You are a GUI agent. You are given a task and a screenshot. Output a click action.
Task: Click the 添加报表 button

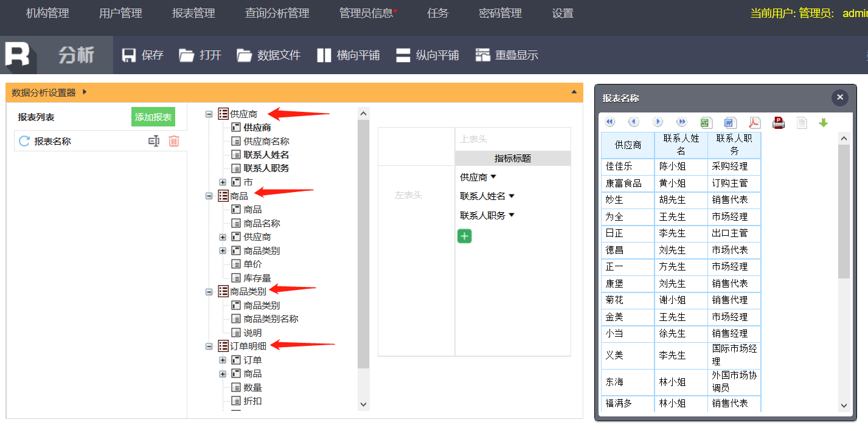click(153, 117)
